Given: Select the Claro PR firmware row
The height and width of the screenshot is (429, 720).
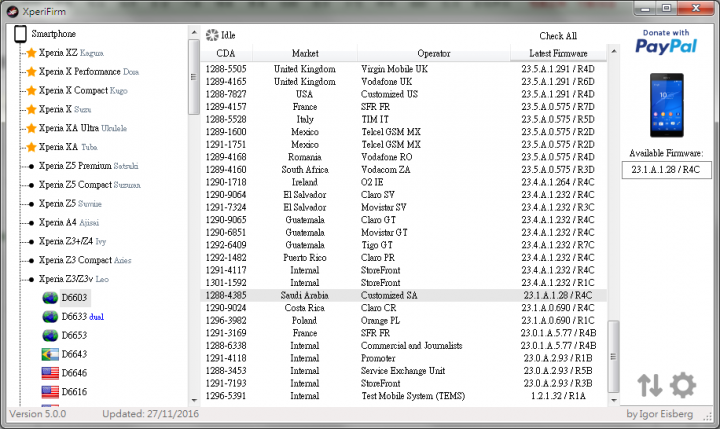Looking at the screenshot, I should click(403, 258).
